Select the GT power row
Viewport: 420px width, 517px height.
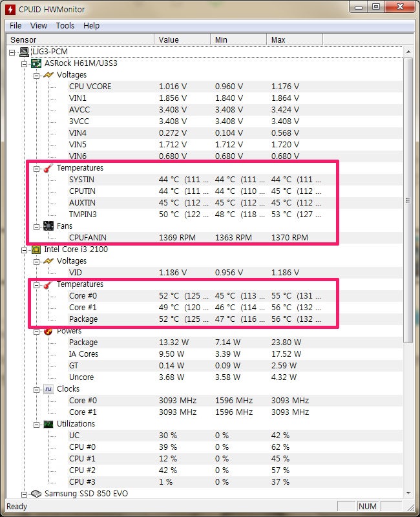(235, 365)
